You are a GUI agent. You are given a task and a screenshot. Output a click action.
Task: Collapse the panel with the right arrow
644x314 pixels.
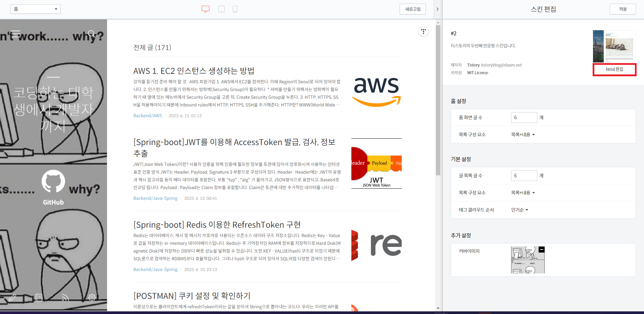click(x=437, y=9)
